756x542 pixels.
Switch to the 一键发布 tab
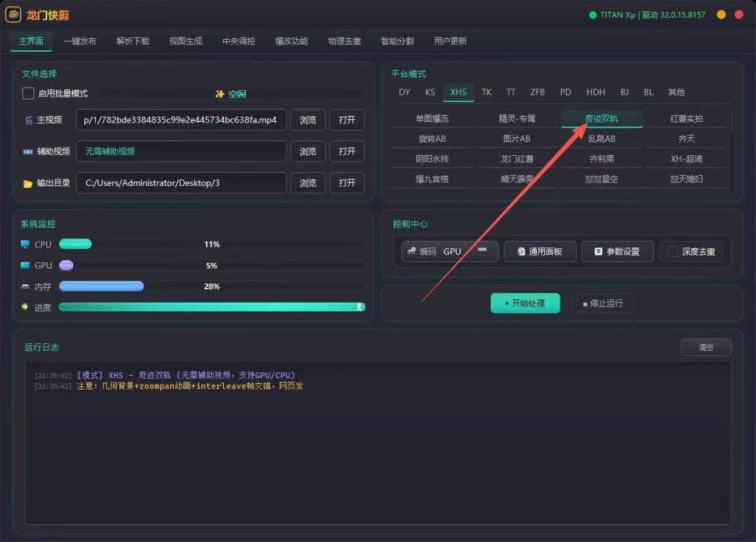[x=80, y=41]
